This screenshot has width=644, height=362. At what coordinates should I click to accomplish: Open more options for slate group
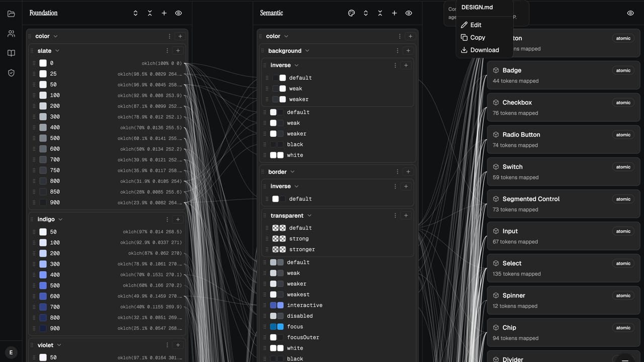pos(167,51)
